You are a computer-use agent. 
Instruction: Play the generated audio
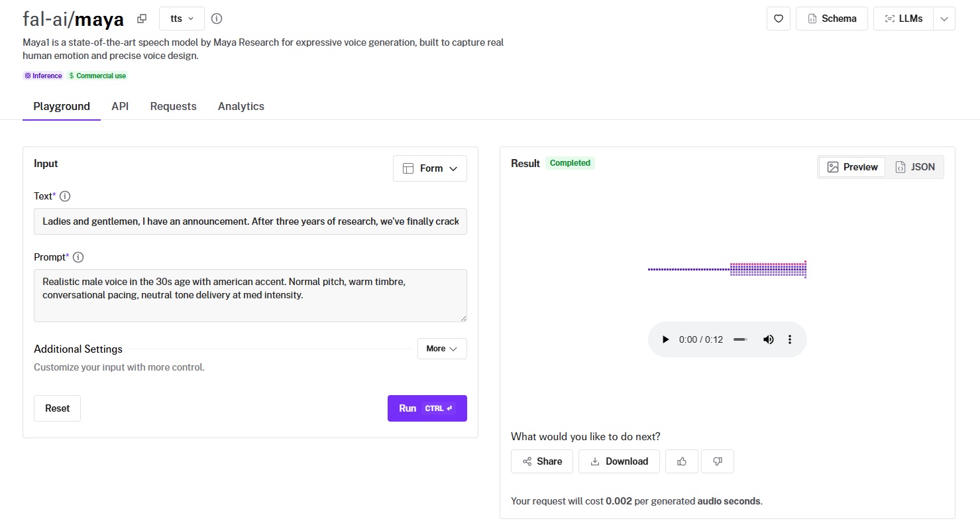coord(665,339)
